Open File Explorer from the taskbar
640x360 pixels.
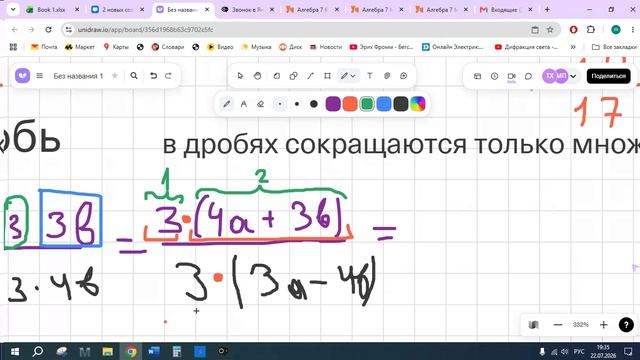108,351
